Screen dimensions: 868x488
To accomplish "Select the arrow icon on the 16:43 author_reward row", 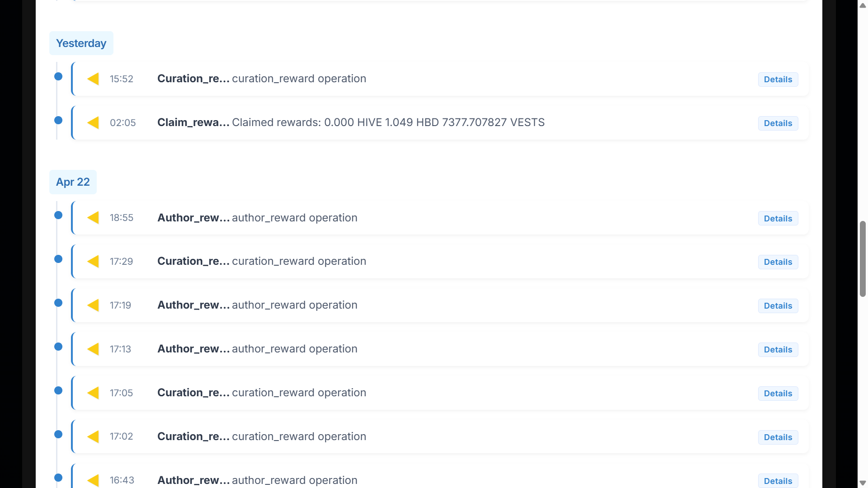I will coord(93,480).
